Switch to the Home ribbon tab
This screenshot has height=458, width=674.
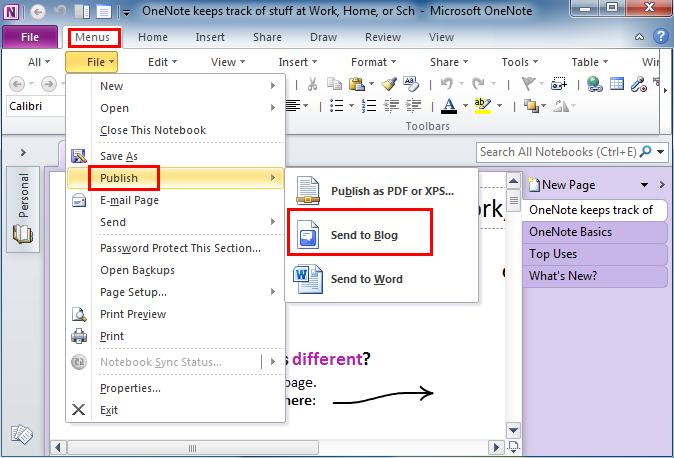[153, 37]
